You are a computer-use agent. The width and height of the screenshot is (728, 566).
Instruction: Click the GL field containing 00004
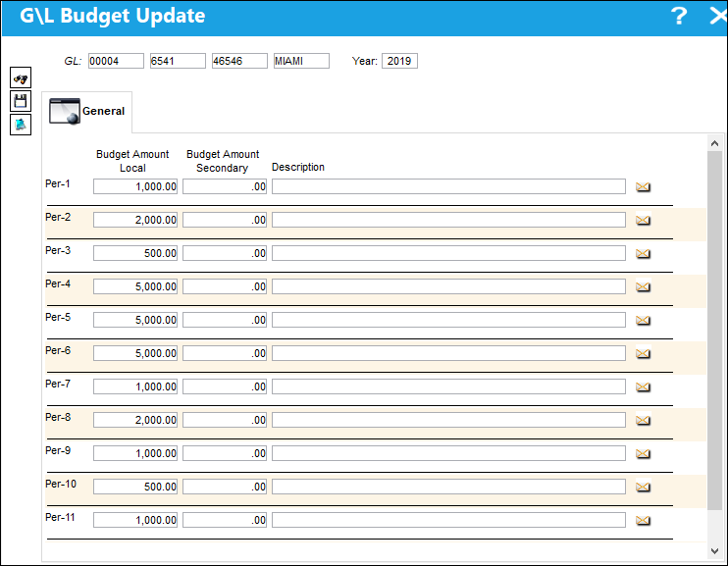tap(116, 61)
